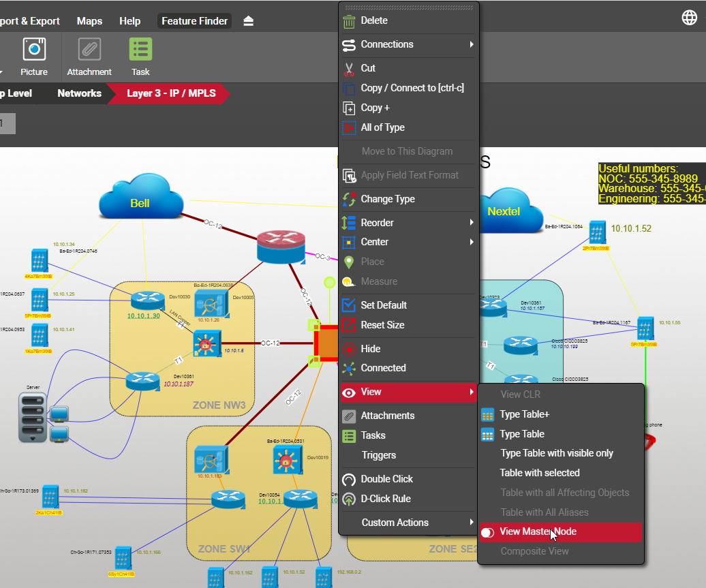The height and width of the screenshot is (588, 706).
Task: Expand the Custom Actions submenu
Action: 471,523
